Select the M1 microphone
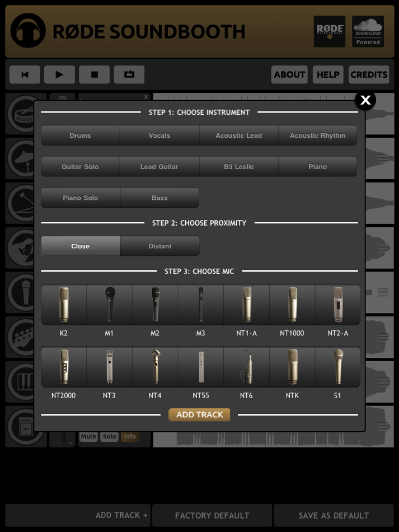 110,305
